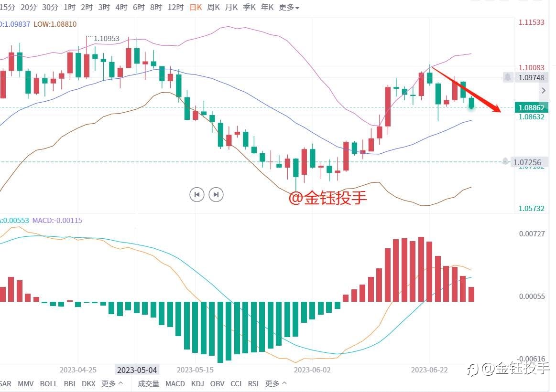The height and width of the screenshot is (392, 556).
Task: Click the current price tag 1.08862
Action: point(531,107)
